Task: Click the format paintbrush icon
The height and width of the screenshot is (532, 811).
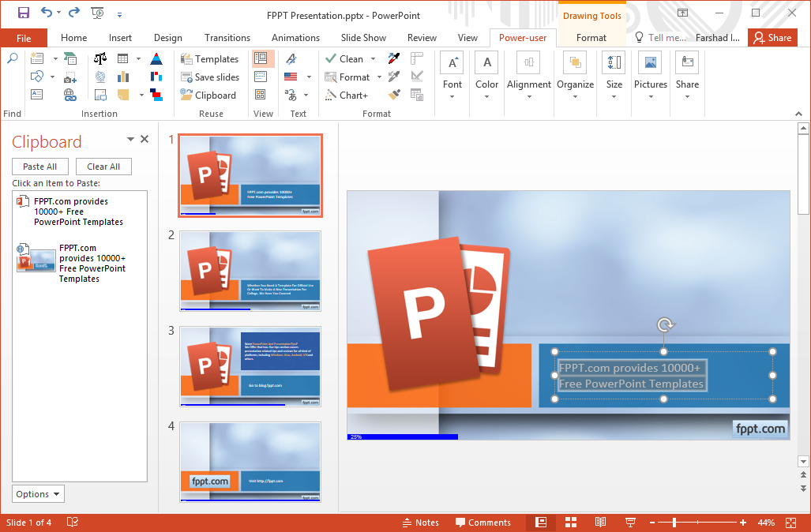Action: pos(395,95)
